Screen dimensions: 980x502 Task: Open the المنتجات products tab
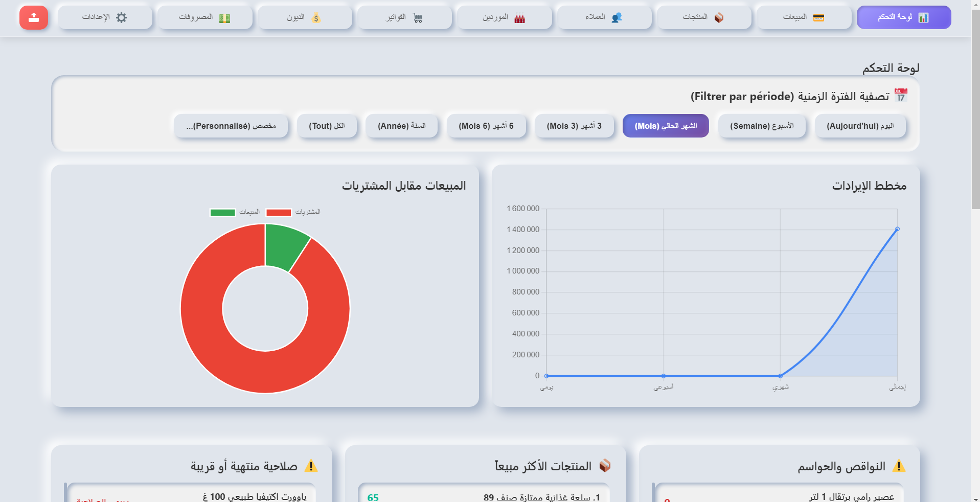(704, 17)
